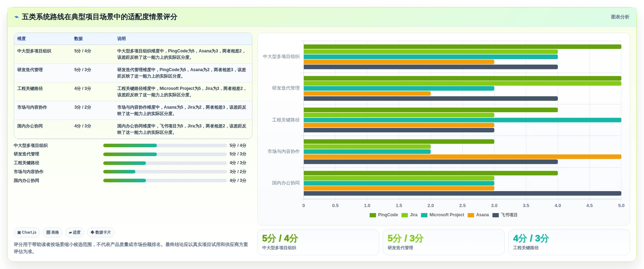Click the 国内办公协同 label in the progress list
The image size is (644, 269).
click(x=27, y=181)
